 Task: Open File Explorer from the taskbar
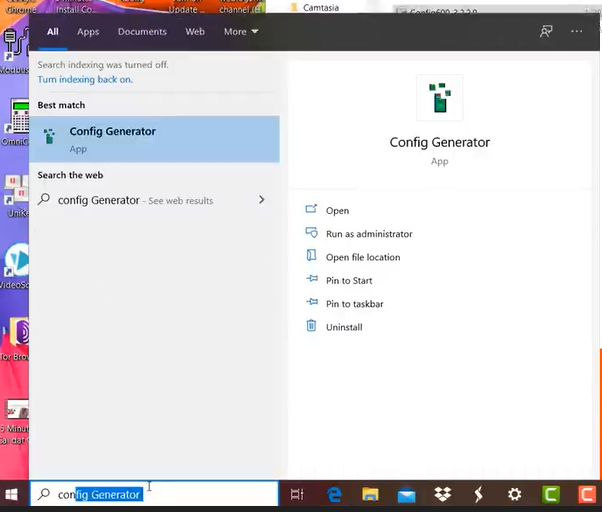(x=370, y=494)
